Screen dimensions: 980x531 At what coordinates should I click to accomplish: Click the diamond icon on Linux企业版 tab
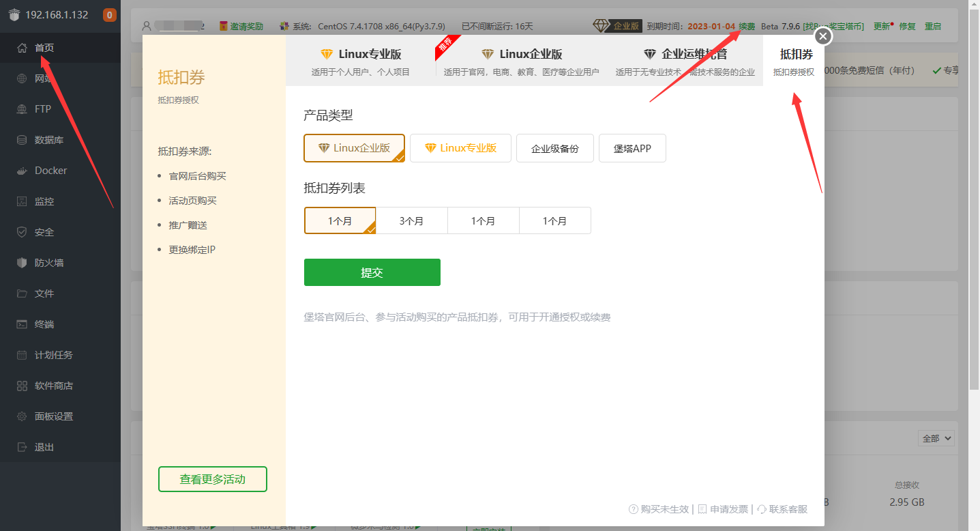488,54
